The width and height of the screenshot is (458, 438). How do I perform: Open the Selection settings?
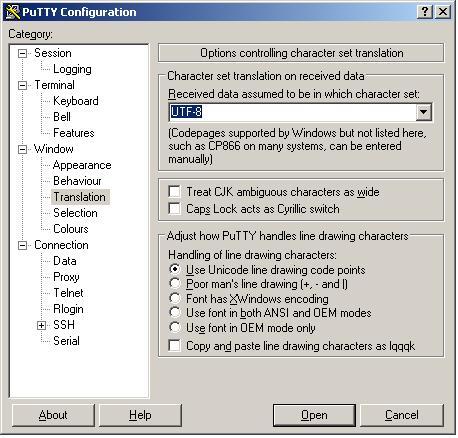click(75, 213)
